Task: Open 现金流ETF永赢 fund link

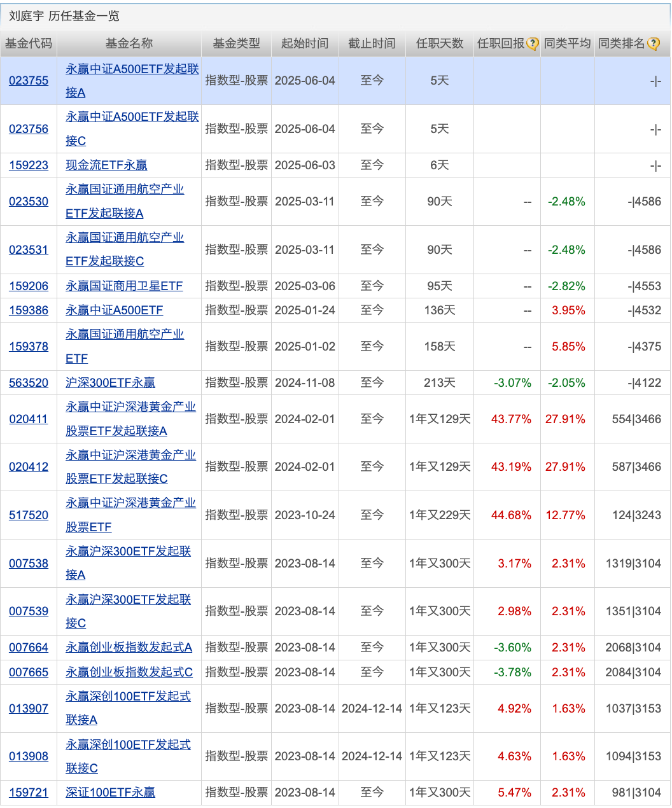Action: click(x=106, y=165)
